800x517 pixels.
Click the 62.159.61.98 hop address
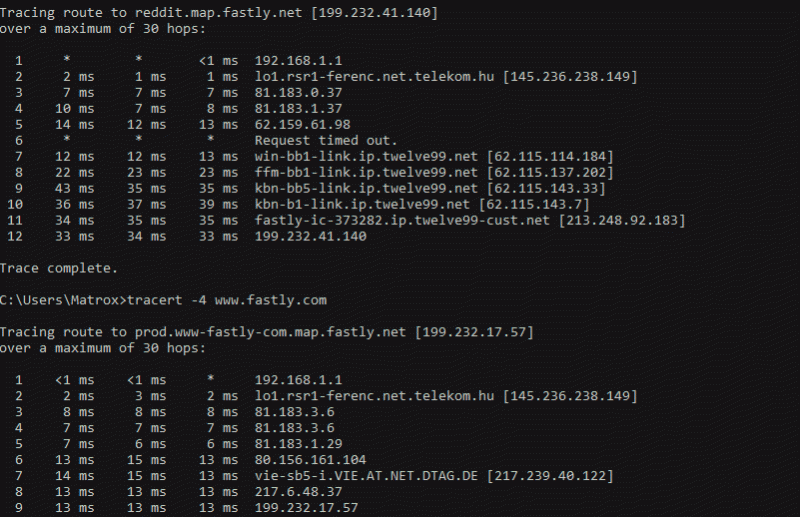(x=303, y=125)
